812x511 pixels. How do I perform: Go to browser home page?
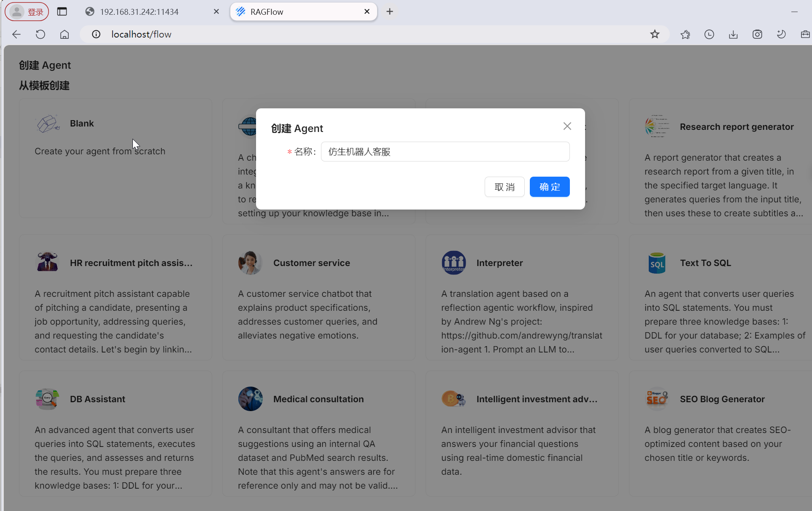pyautogui.click(x=65, y=35)
